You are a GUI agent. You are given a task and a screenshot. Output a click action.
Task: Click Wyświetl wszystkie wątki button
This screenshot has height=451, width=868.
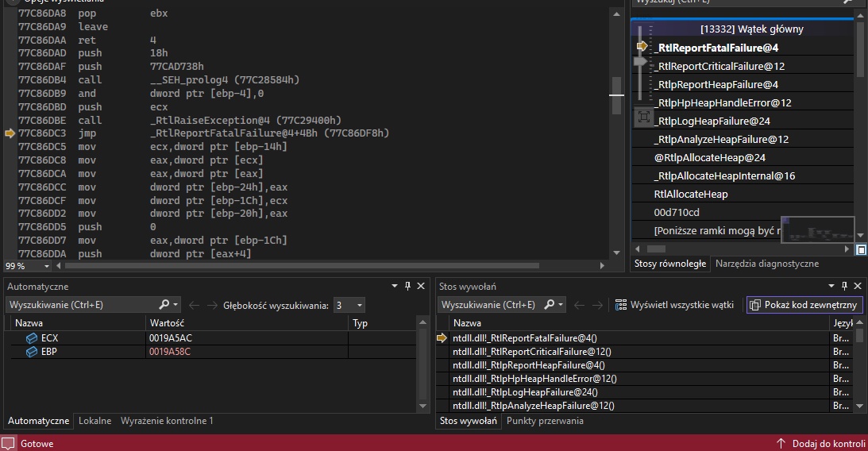tap(674, 304)
